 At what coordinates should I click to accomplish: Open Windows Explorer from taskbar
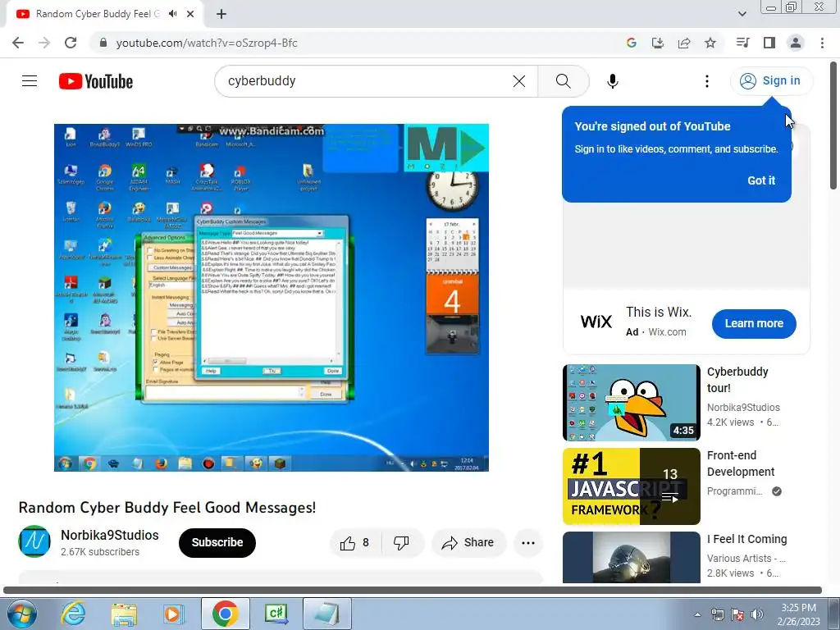click(124, 614)
